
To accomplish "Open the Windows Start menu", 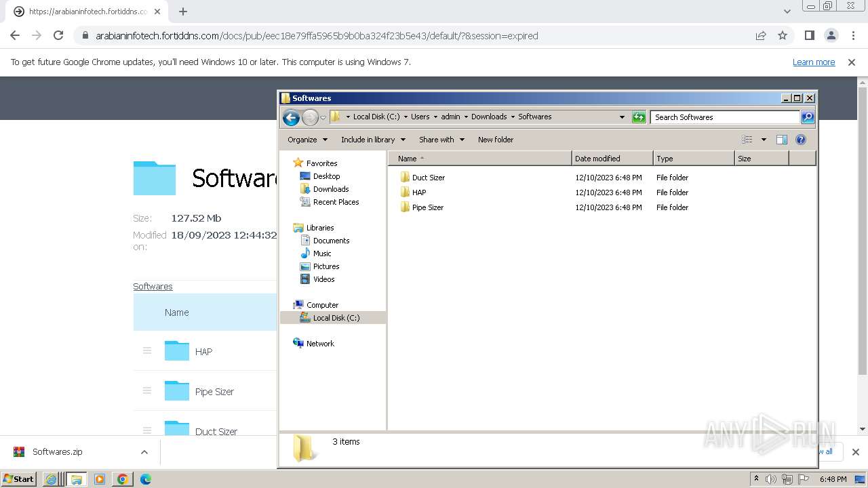I will [18, 479].
